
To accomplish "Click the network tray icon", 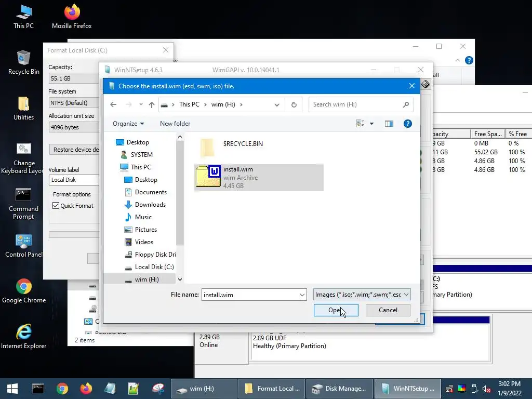I will point(449,389).
